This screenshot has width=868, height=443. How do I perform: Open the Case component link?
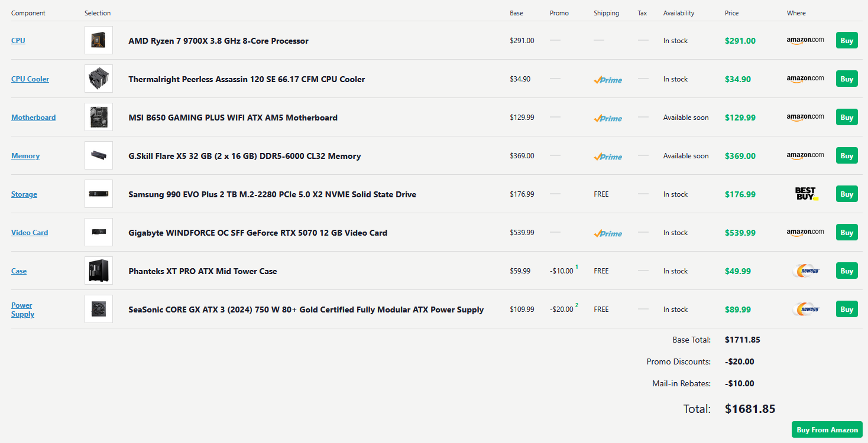pyautogui.click(x=19, y=271)
